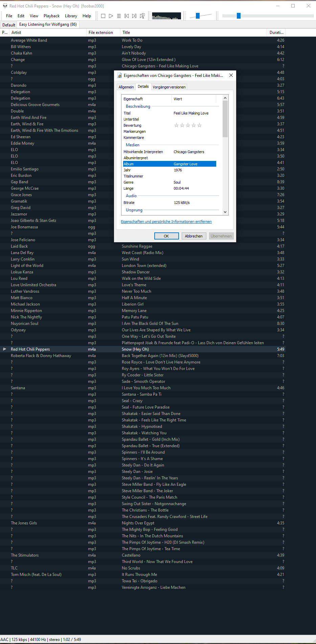The width and height of the screenshot is (316, 644).
Task: Sort by File extension column header
Action: [103, 33]
